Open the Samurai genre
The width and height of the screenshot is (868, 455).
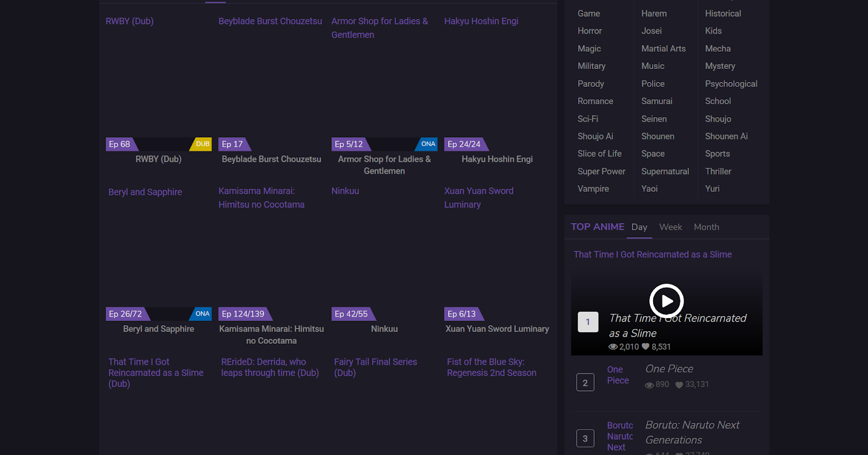(x=656, y=101)
